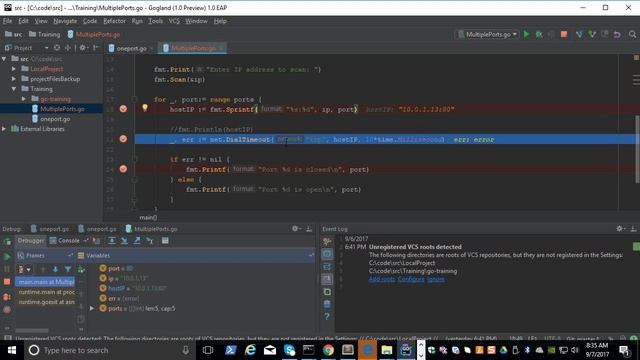Click the Debug bug icon in the main toolbar
The image size is (640, 360).
[539, 34]
